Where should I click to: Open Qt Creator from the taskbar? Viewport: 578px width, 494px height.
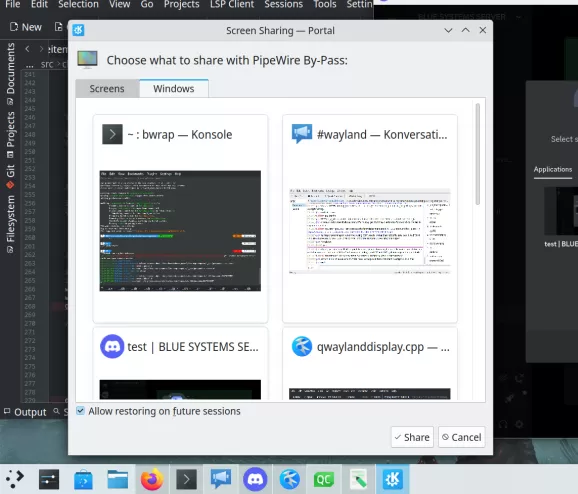pyautogui.click(x=324, y=479)
